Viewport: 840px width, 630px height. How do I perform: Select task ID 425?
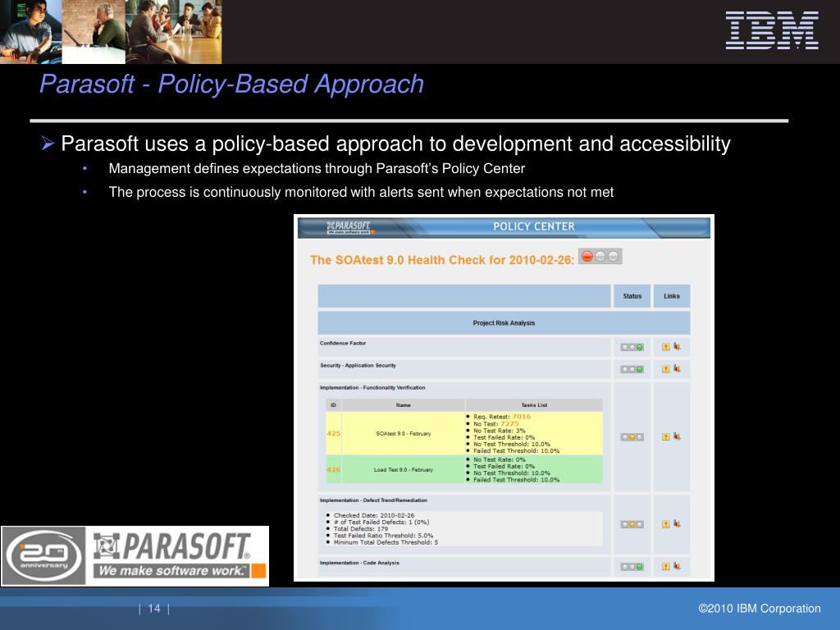point(333,433)
